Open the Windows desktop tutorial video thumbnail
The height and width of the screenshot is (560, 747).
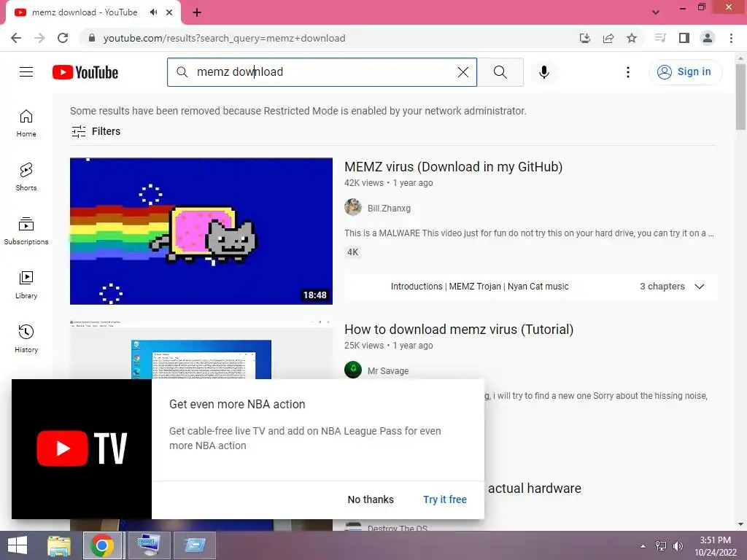(x=201, y=349)
